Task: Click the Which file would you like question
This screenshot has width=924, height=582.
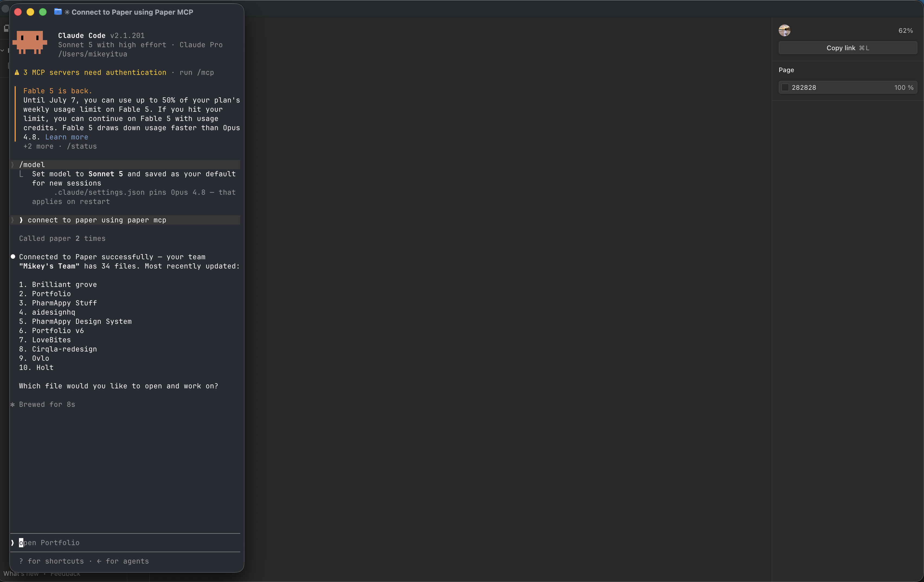Action: [118, 386]
